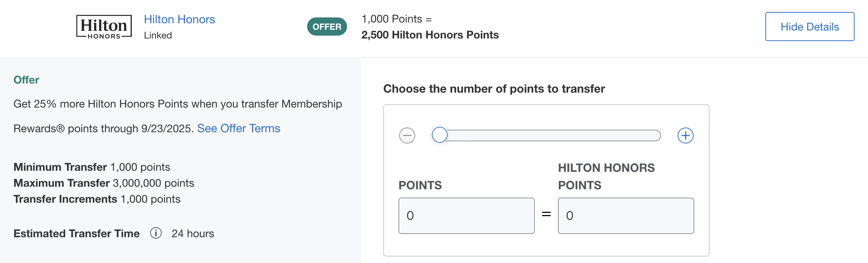Viewport: 868px width, 263px height.
Task: Open the Hilton Honors program link
Action: 179,19
